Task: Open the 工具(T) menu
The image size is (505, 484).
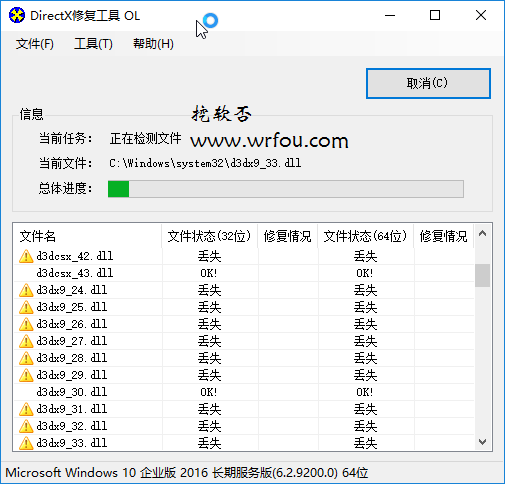Action: [93, 44]
